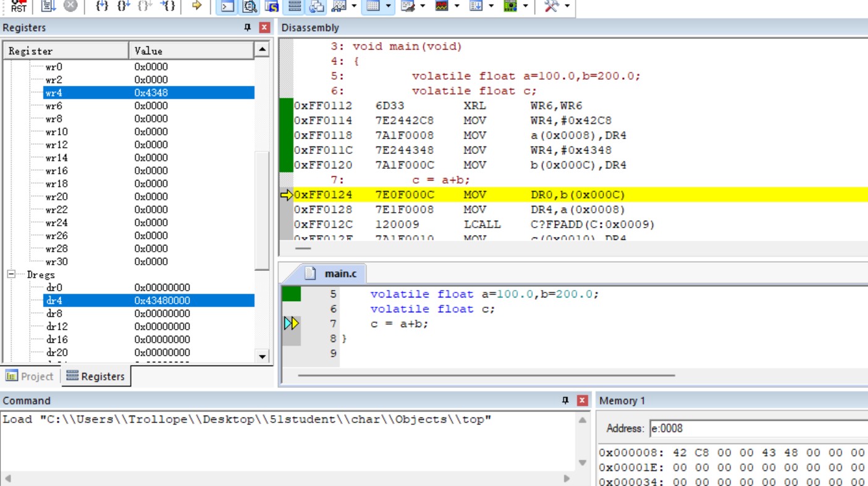Select the Registers bottom tab
The image size is (868, 486).
pyautogui.click(x=96, y=376)
